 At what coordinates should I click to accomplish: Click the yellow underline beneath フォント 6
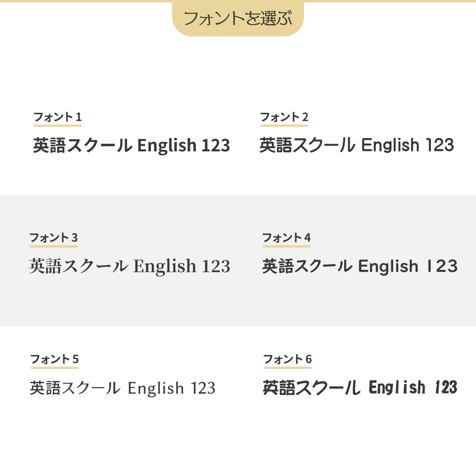[287, 368]
